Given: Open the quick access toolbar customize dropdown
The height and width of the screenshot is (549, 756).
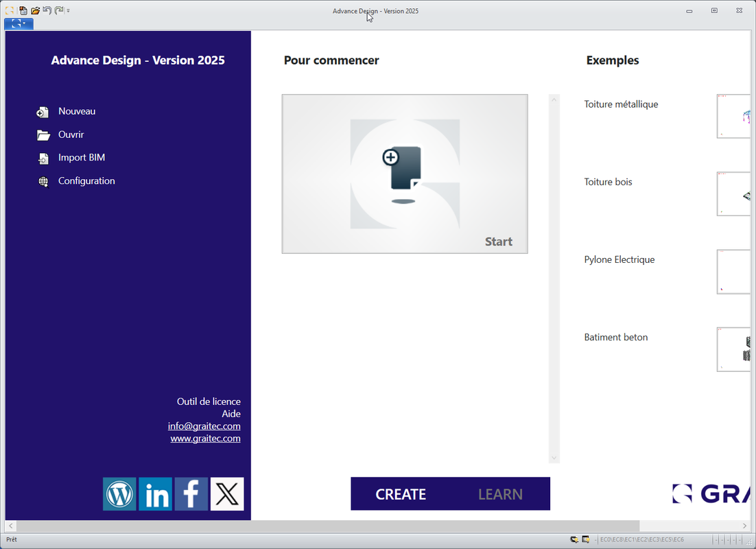Looking at the screenshot, I should [69, 10].
